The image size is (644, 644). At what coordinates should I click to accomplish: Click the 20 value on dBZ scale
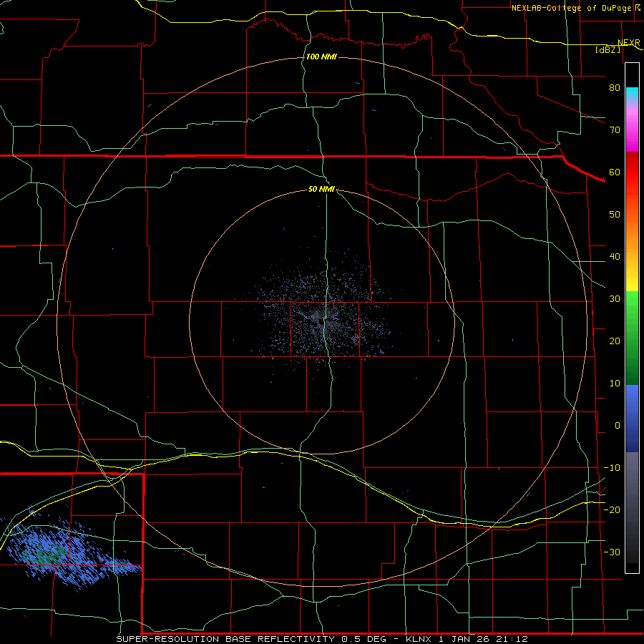pos(615,341)
